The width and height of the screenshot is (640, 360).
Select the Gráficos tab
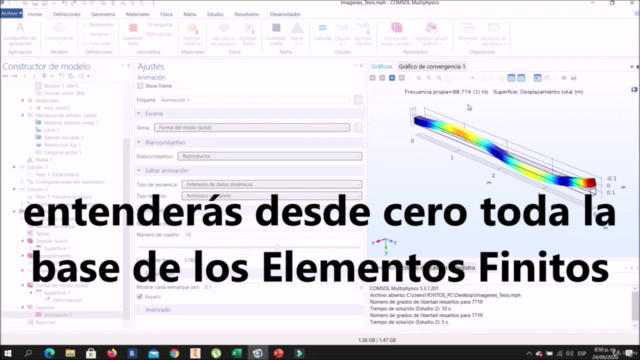click(381, 67)
